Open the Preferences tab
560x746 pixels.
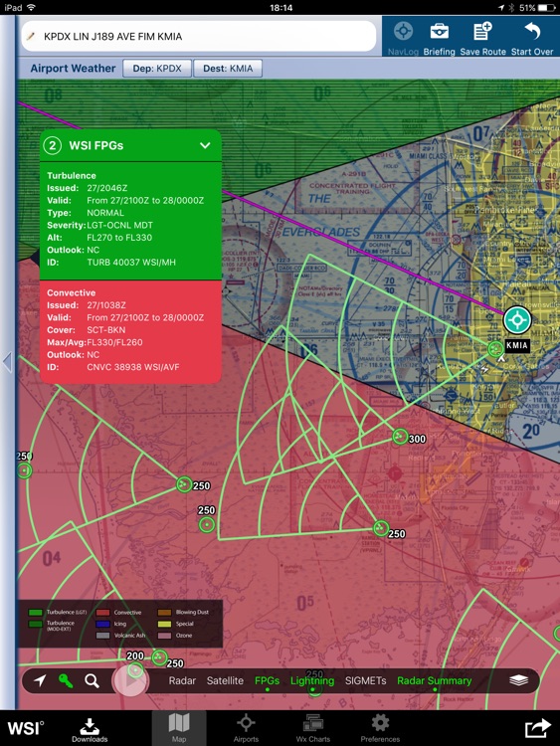click(x=380, y=728)
